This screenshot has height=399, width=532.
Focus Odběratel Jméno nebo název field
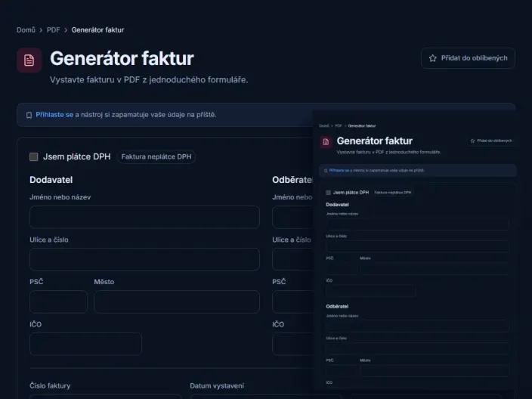pyautogui.click(x=292, y=217)
